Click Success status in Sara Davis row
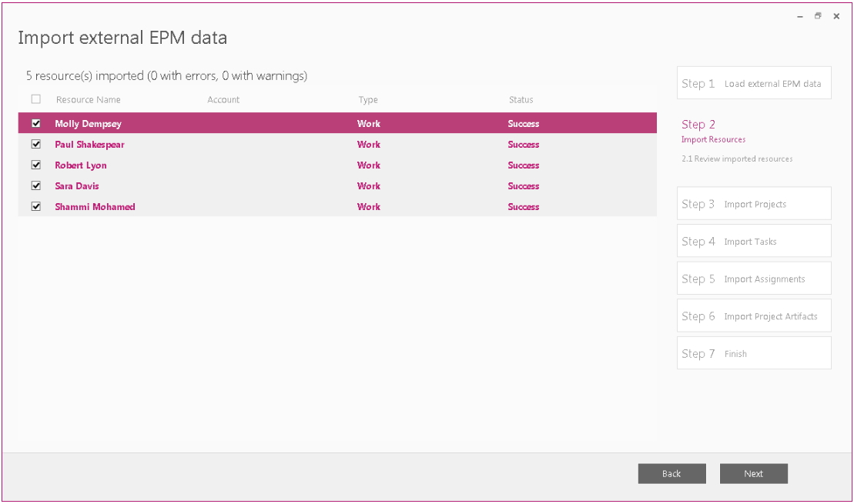Screen dimensions: 854x504 (524, 185)
